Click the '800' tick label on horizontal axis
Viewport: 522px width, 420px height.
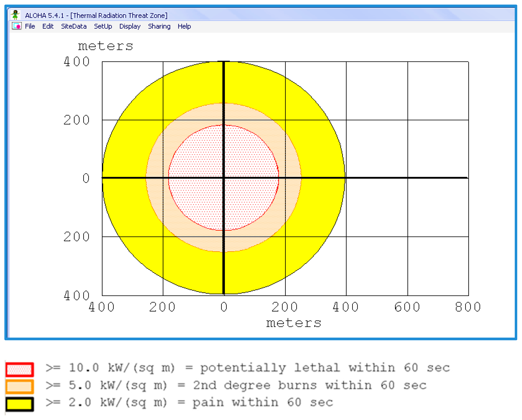468,307
